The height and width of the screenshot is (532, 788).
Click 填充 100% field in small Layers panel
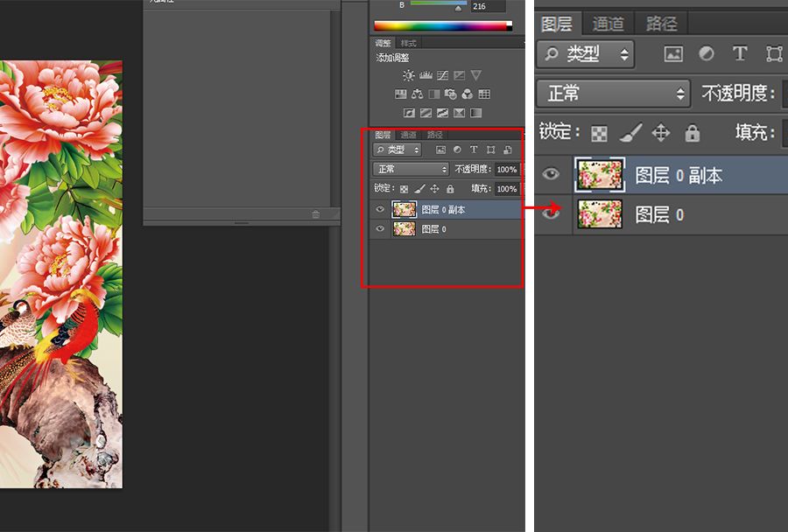(507, 189)
